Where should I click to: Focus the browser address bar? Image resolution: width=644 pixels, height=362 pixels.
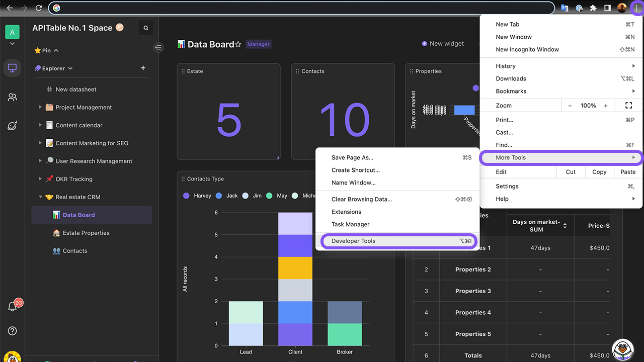click(x=302, y=8)
